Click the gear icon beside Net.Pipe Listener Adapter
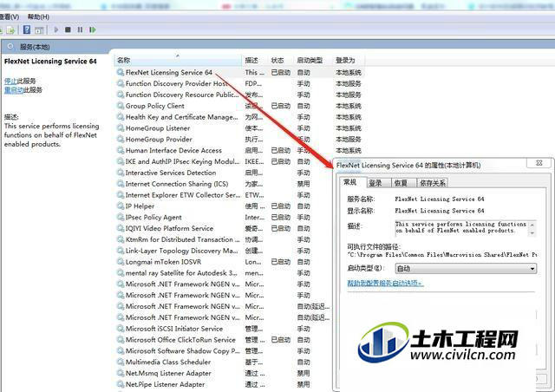Image resolution: width=555 pixels, height=392 pixels. [121, 384]
